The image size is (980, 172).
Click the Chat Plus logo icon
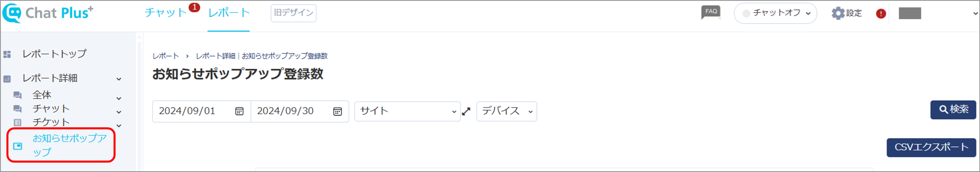click(x=12, y=13)
